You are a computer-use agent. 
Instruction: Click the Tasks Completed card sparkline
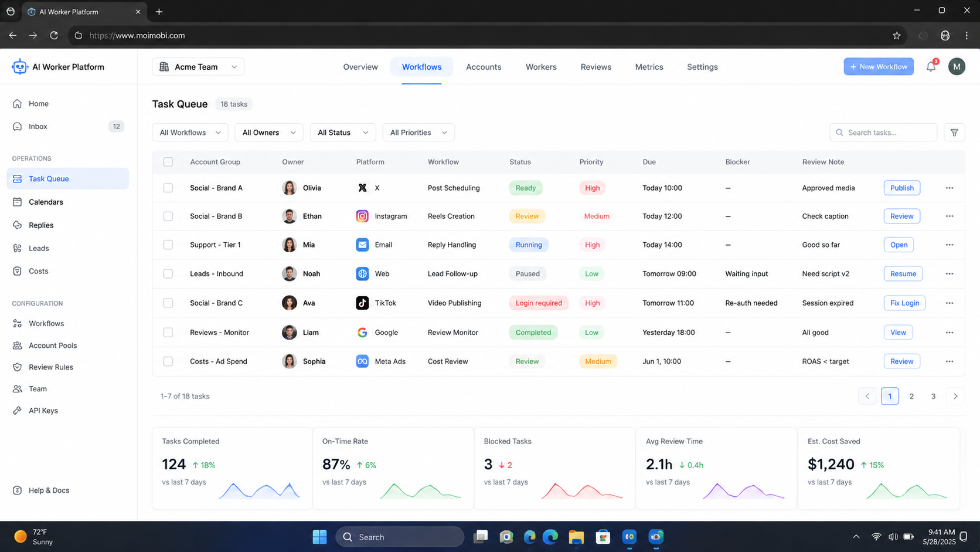point(260,490)
